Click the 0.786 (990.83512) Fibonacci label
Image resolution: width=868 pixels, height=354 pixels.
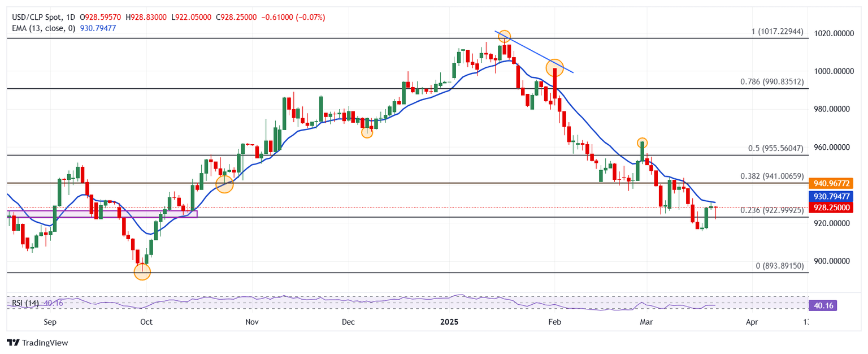tap(771, 82)
